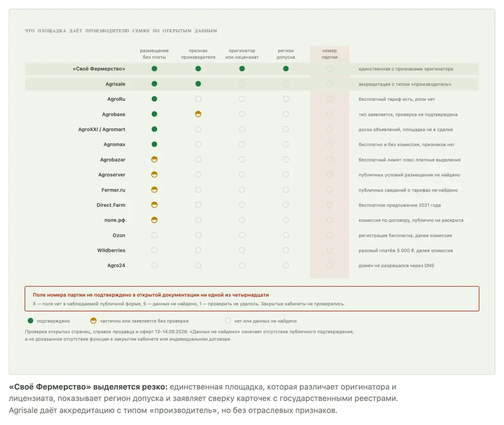The image size is (504, 425).
Task: Click «Своё Фермерство» green dot under оригинатор или лицензиат
Action: tap(242, 69)
